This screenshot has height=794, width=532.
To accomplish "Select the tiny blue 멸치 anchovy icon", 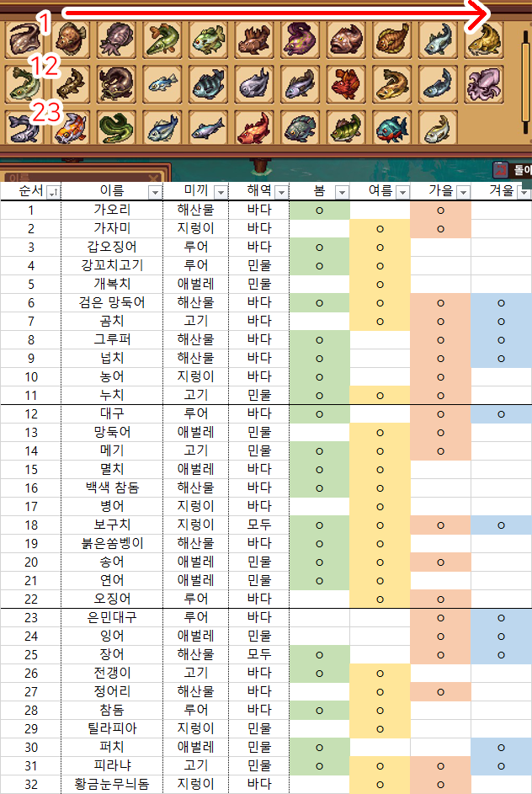I will [x=162, y=83].
